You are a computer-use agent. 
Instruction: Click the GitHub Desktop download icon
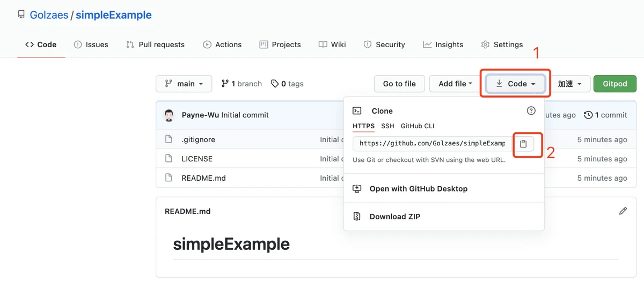pos(357,189)
